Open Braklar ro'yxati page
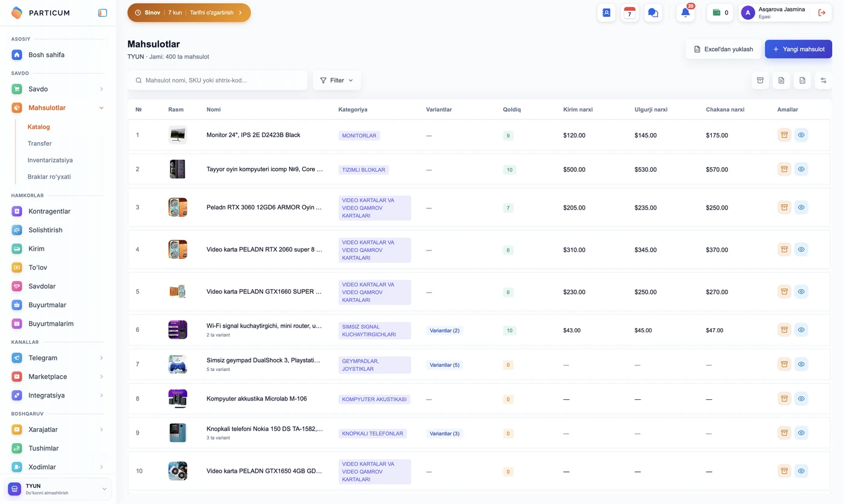Viewport: 843px width, 504px height. click(x=49, y=177)
